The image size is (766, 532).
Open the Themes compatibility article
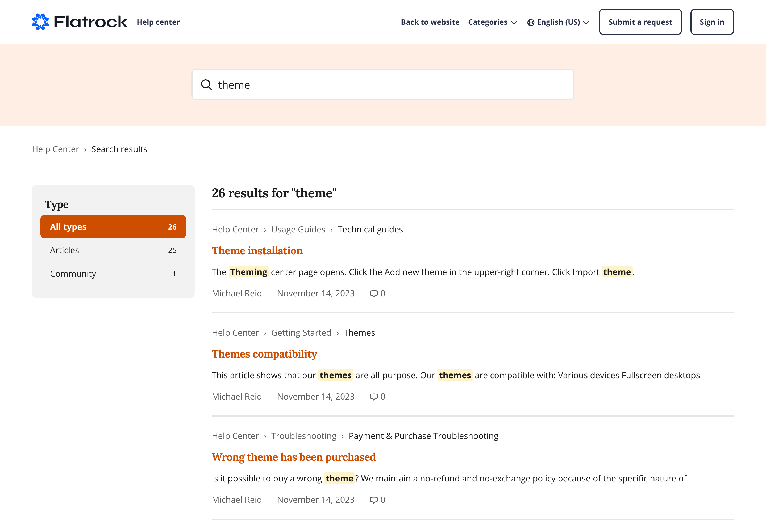(264, 354)
